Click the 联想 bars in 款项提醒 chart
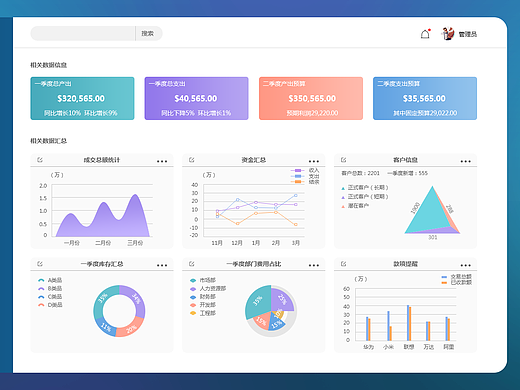This screenshot has height=390, width=520. pos(409,323)
